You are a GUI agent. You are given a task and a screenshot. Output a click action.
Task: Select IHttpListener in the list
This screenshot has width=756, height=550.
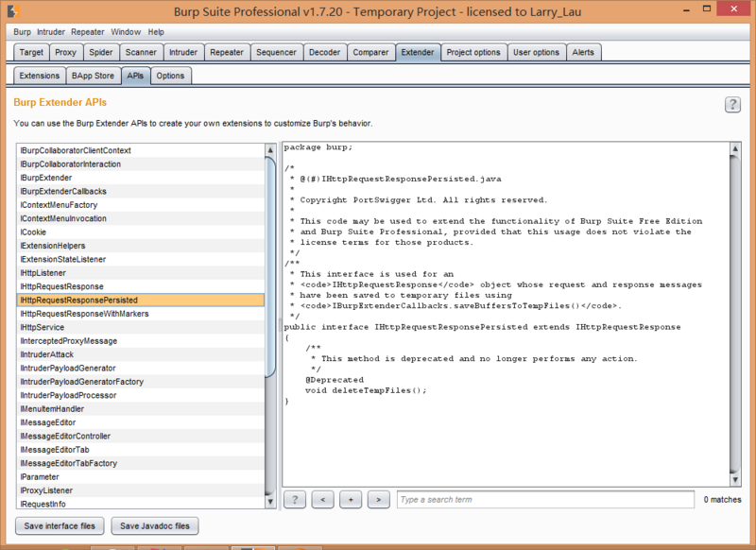(140, 273)
